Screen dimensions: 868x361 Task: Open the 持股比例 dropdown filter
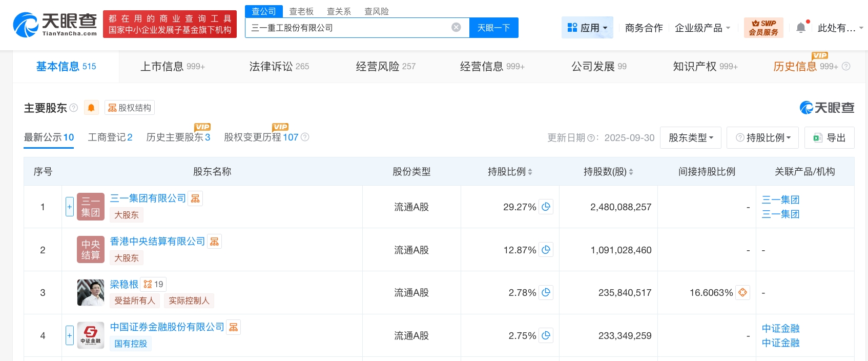pyautogui.click(x=762, y=138)
